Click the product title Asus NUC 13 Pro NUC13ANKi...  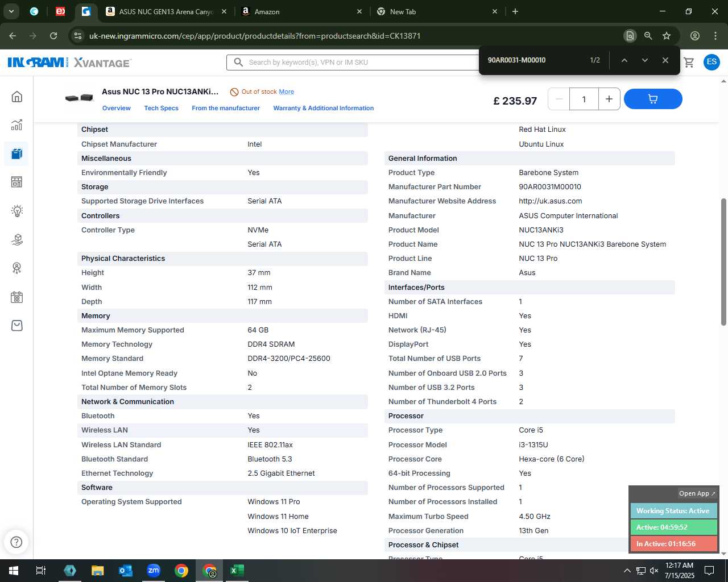coord(160,92)
